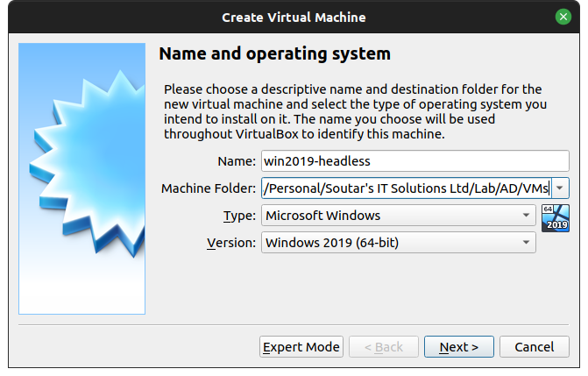Click the Version: label
588x376 pixels.
(x=231, y=243)
